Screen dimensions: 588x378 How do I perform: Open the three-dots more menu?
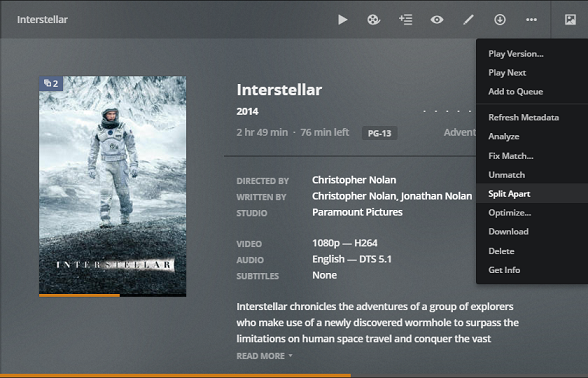click(531, 20)
